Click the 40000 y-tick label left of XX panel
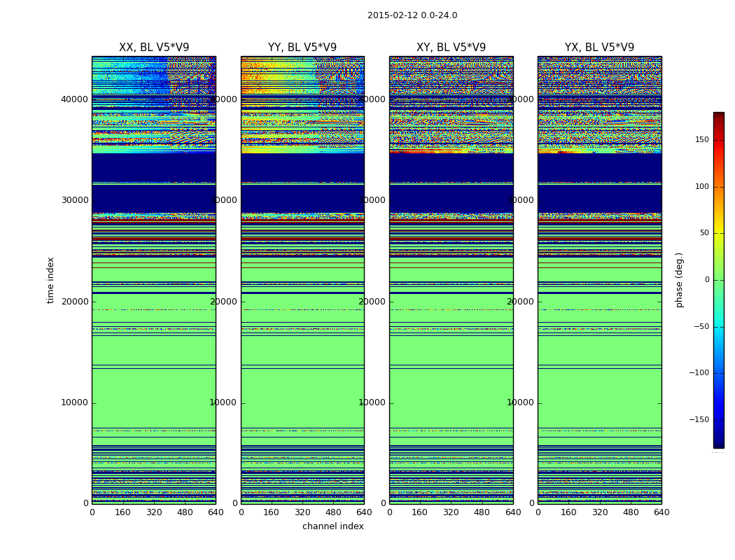 point(75,99)
